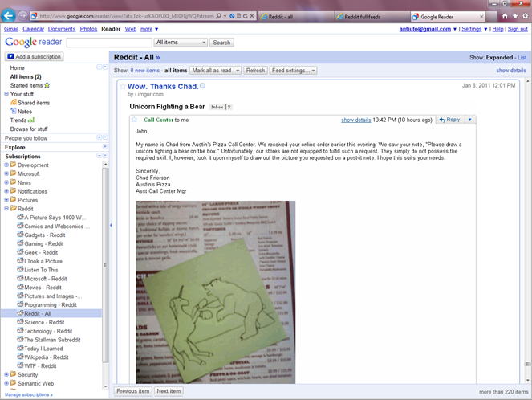Screen dimensions: 532x400
Task: Click the Notes icon in sidebar
Action: (14, 111)
